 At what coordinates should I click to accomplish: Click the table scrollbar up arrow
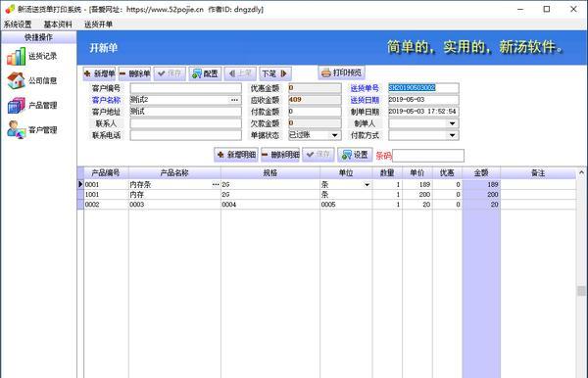[581, 172]
